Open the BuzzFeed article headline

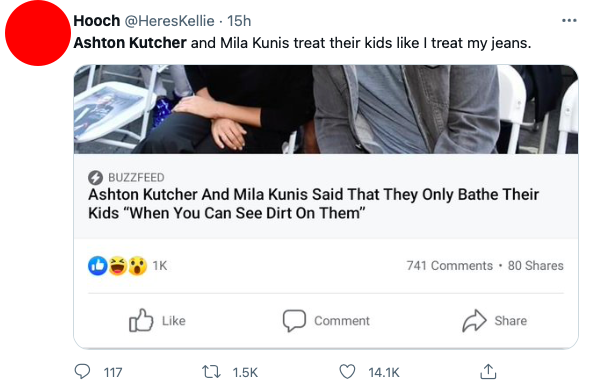click(x=313, y=204)
